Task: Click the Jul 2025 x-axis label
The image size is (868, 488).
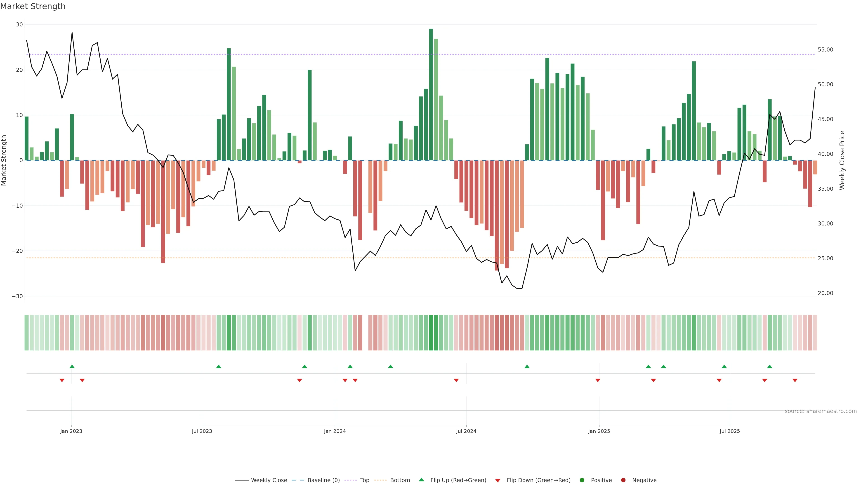Action: [729, 431]
